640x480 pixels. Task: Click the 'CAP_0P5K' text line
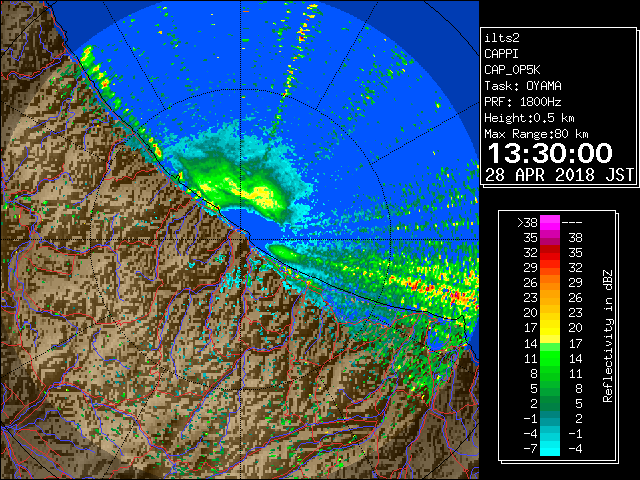pyautogui.click(x=512, y=70)
